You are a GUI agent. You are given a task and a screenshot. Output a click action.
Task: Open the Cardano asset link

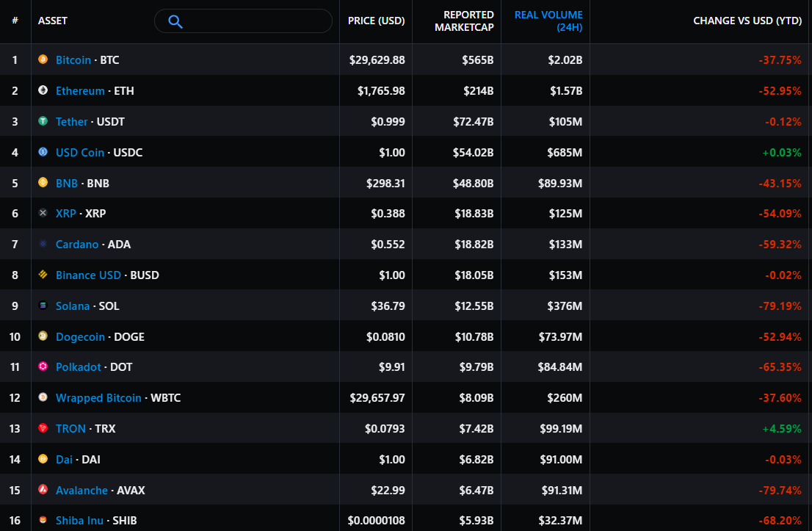click(x=77, y=244)
